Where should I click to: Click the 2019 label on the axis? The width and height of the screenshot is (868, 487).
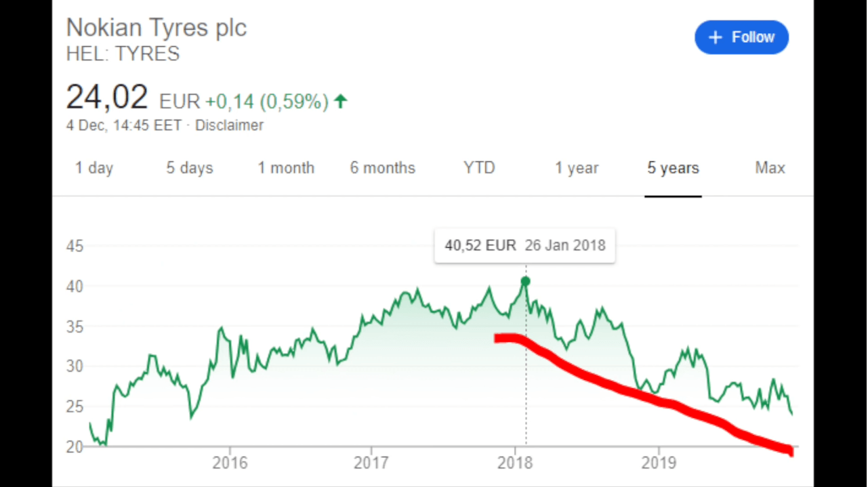coord(659,463)
